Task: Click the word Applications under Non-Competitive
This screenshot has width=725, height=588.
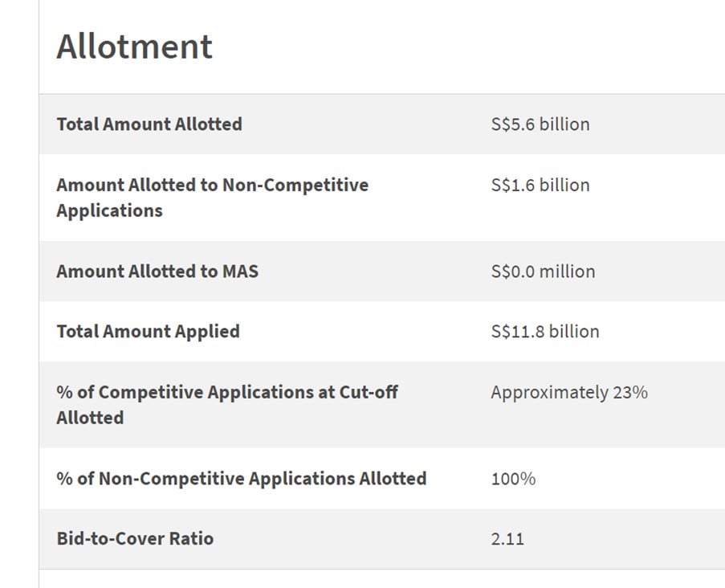Action: coord(109,210)
